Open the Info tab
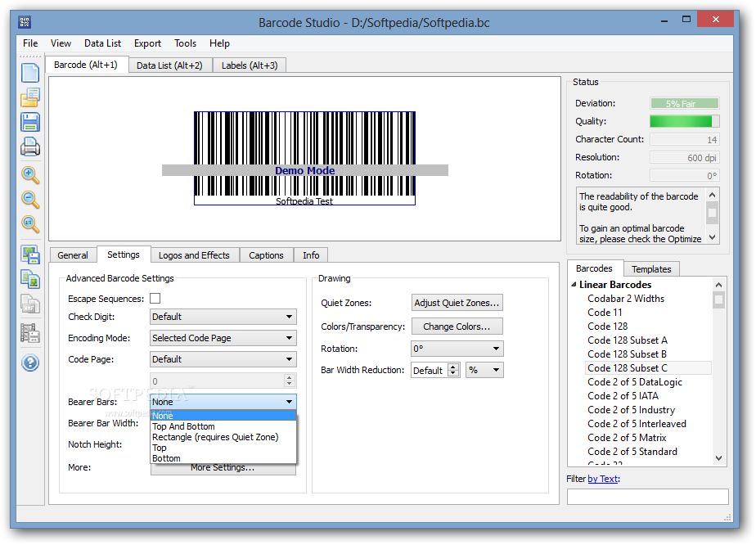Image resolution: width=756 pixels, height=545 pixels. pyautogui.click(x=311, y=255)
